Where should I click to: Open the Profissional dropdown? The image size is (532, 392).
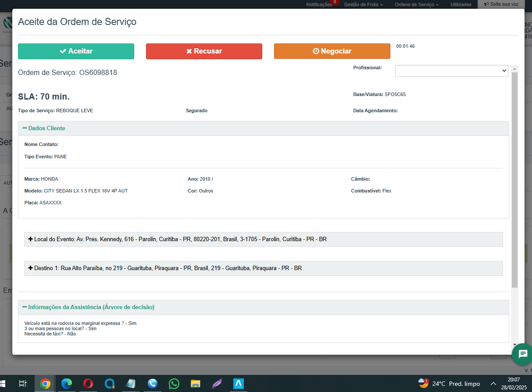452,71
